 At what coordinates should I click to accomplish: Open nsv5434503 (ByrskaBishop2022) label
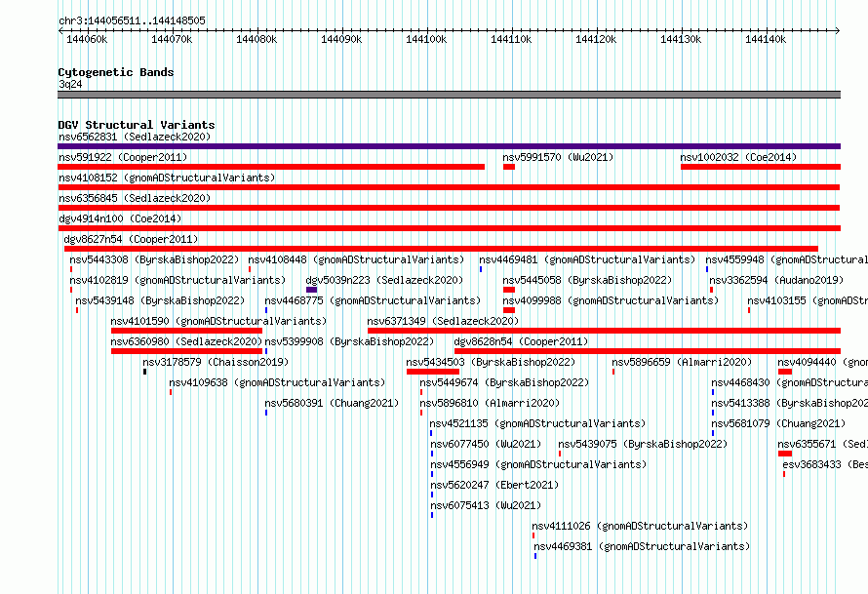point(491,362)
